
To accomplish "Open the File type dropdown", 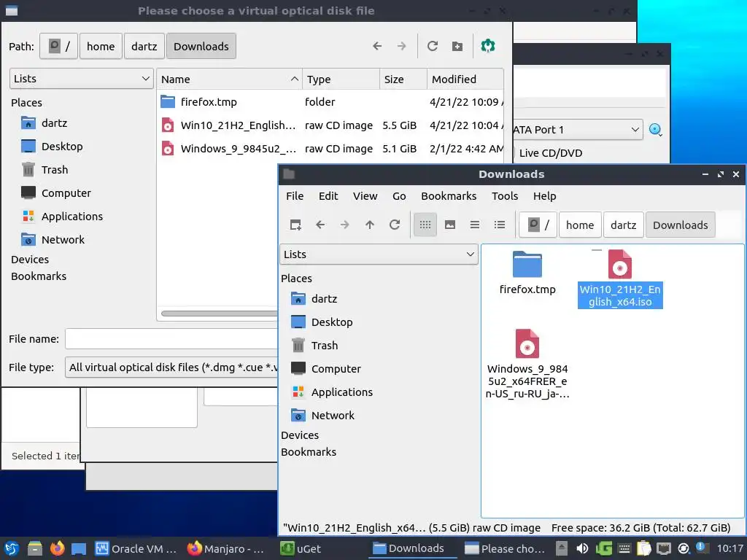I will click(x=171, y=367).
